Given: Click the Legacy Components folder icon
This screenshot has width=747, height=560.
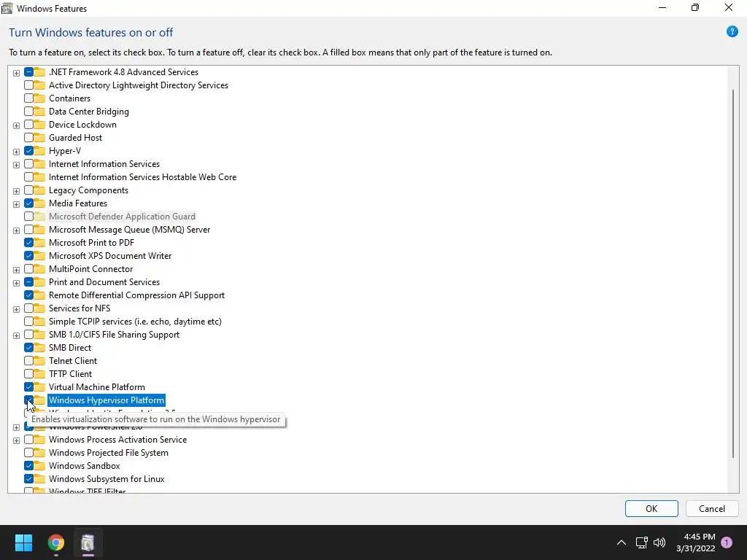Looking at the screenshot, I should pyautogui.click(x=39, y=190).
